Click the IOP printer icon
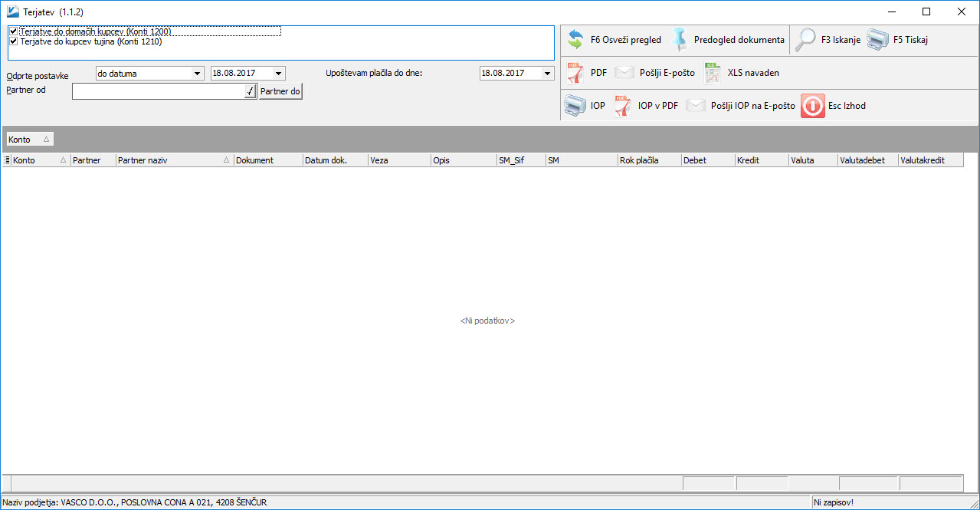The width and height of the screenshot is (980, 510). pyautogui.click(x=575, y=106)
